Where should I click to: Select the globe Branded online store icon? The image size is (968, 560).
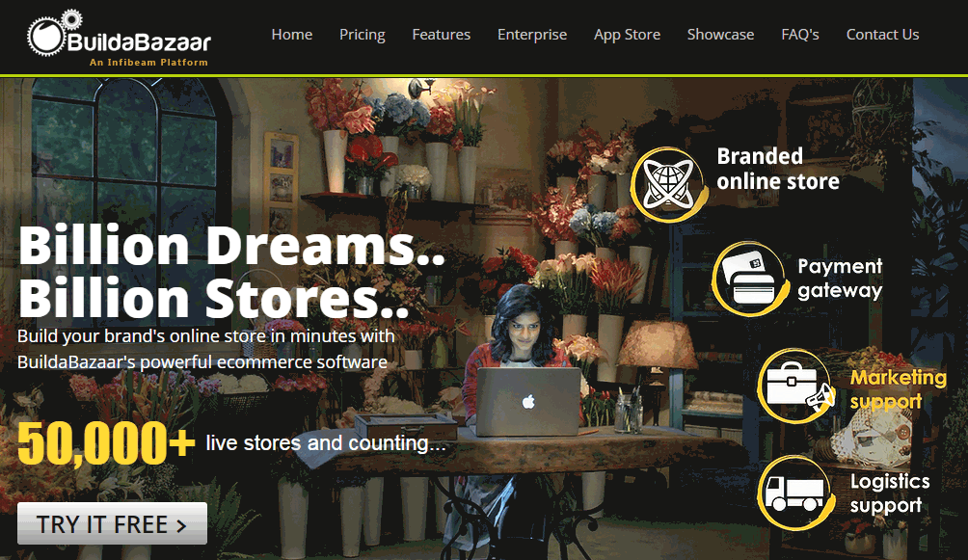pyautogui.click(x=669, y=185)
